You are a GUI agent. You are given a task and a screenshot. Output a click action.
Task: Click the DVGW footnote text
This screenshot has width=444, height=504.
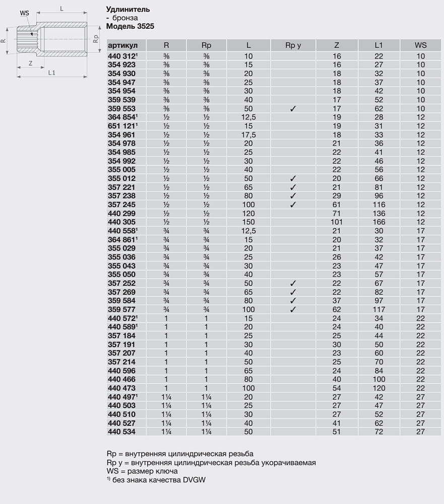pos(156,479)
